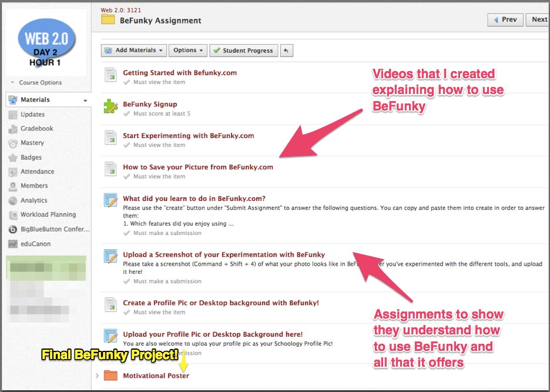Viewport: 550px width, 392px height.
Task: Click the 'Must score at least 5' text
Action: pyautogui.click(x=162, y=113)
